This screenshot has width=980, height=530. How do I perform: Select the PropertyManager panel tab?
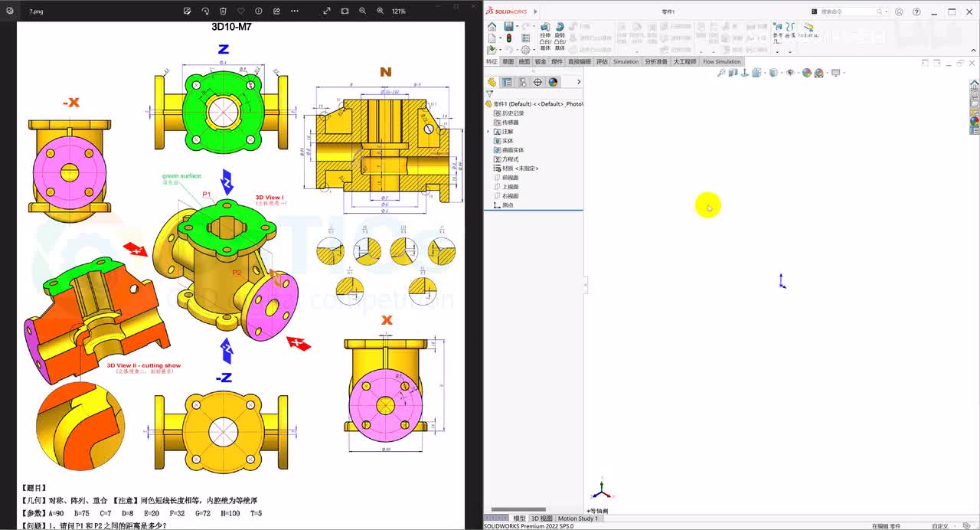click(x=507, y=82)
